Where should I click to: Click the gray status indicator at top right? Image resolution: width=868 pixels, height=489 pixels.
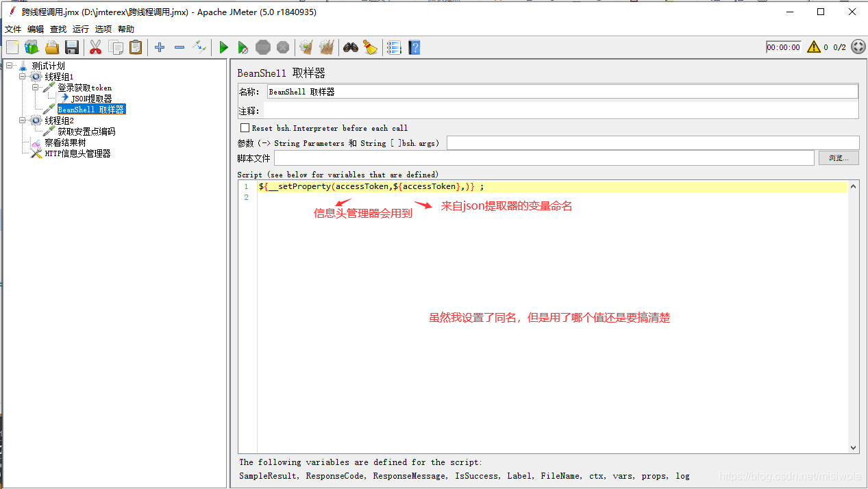(x=858, y=47)
